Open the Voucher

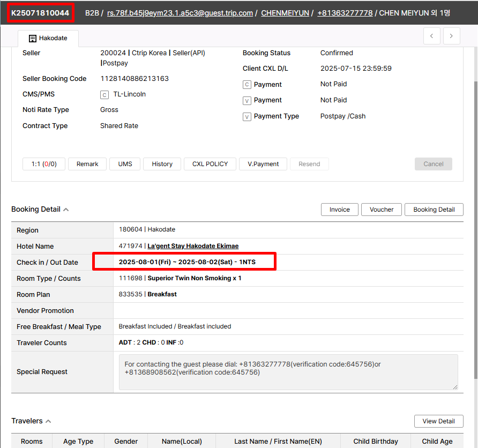pos(382,210)
